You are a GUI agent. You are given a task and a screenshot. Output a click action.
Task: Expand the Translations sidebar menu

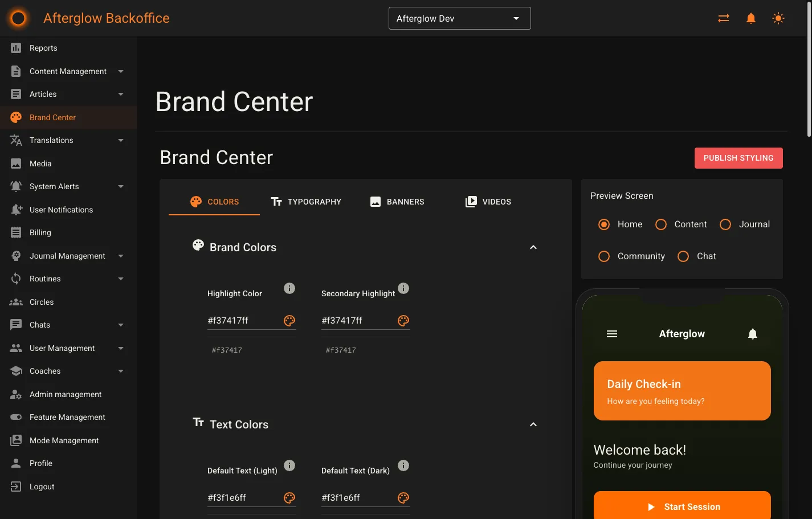120,140
